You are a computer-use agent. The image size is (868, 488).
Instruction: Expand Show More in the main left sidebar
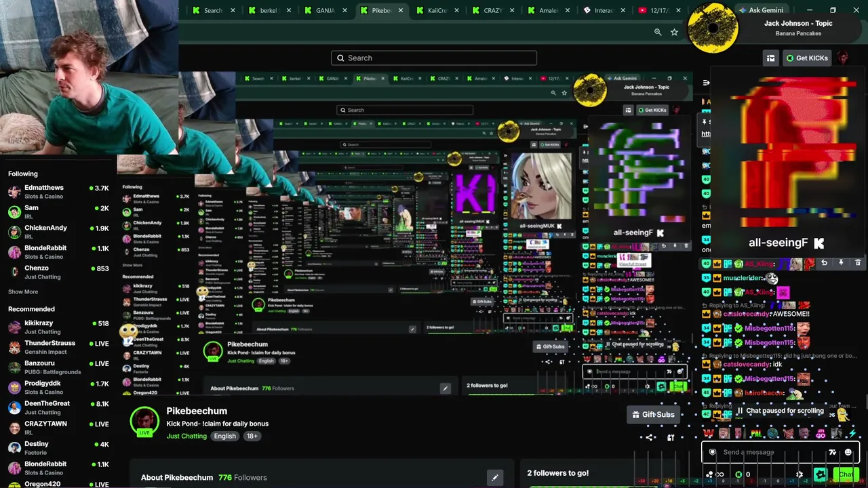(23, 292)
